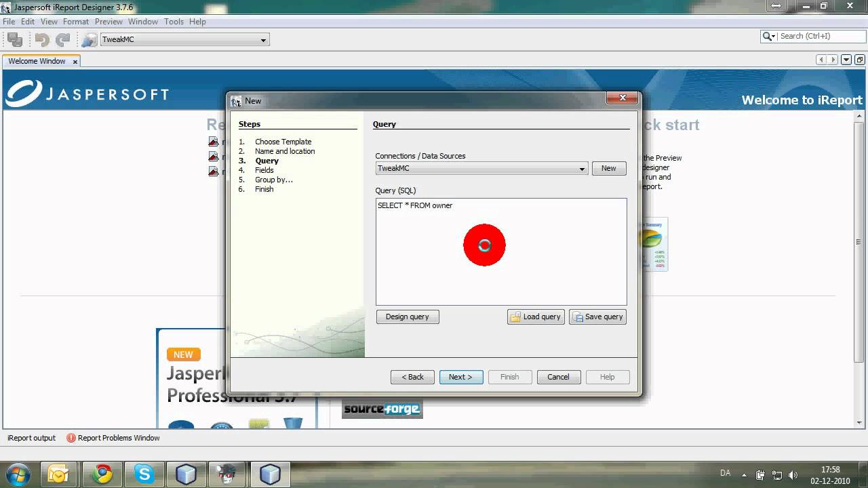Click the scroll tabs left arrow

pos(821,60)
